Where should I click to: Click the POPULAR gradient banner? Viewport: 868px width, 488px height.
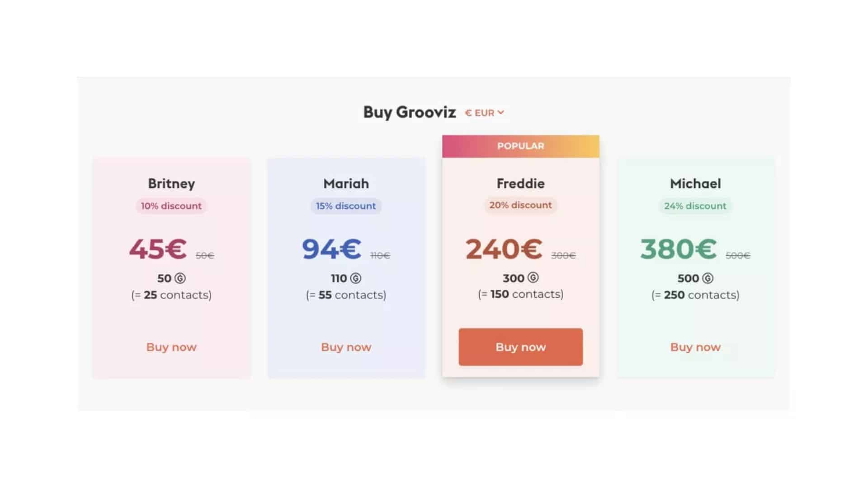(x=521, y=146)
